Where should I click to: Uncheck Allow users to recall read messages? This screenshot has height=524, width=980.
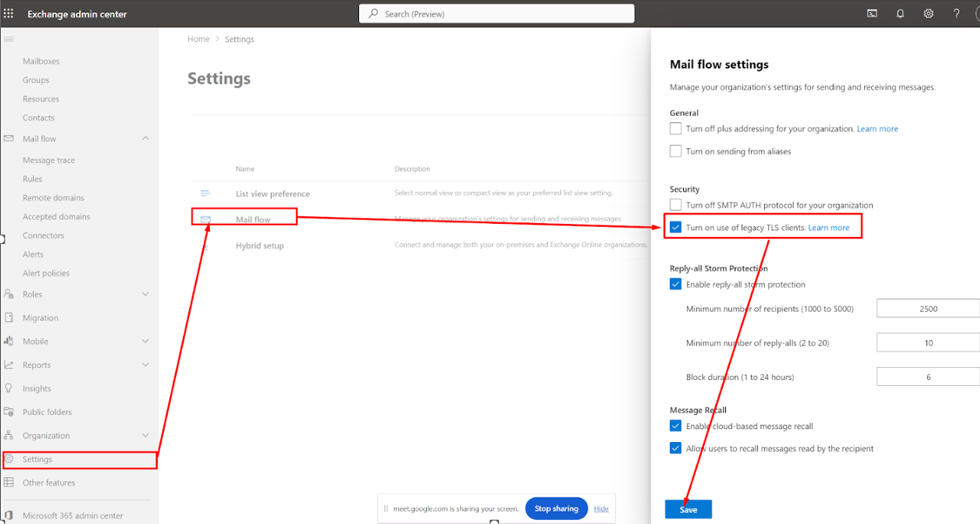click(676, 448)
